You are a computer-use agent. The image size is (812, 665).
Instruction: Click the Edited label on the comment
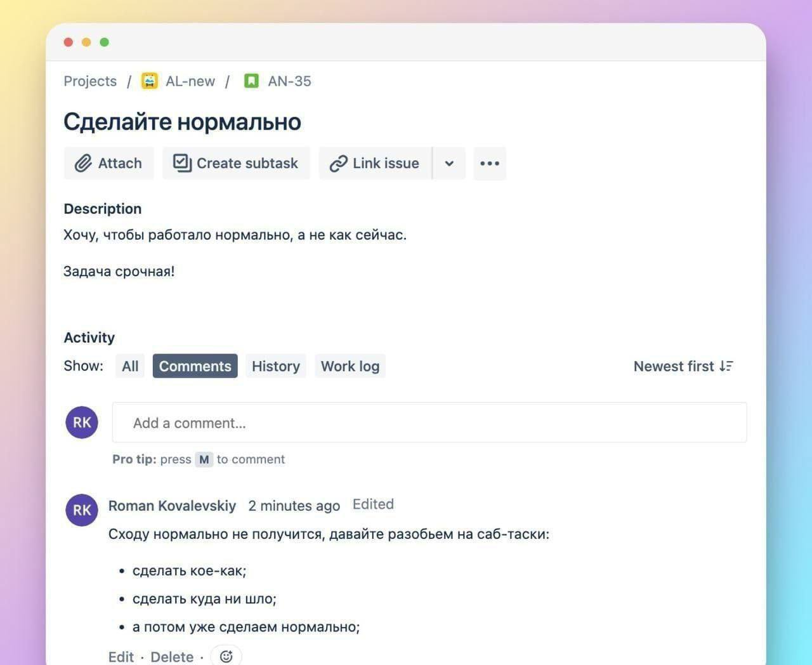click(373, 504)
